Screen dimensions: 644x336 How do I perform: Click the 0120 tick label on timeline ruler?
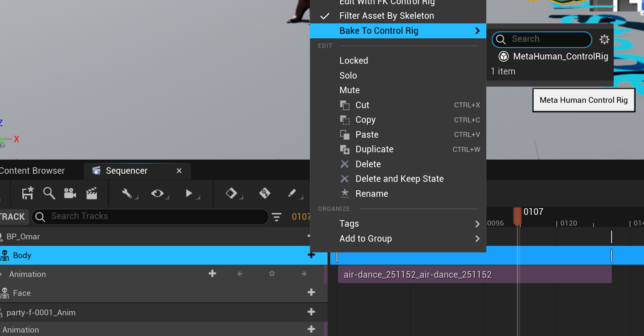tap(568, 223)
